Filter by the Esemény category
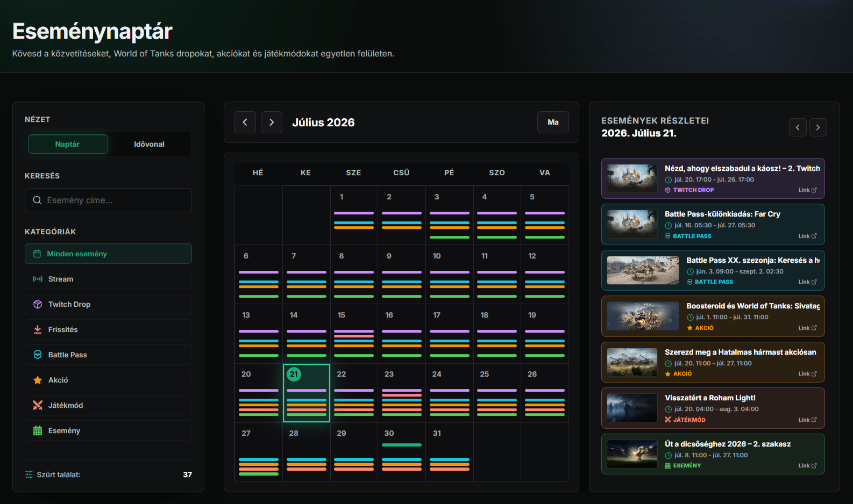Screen dimensions: 853x504 [x=108, y=430]
